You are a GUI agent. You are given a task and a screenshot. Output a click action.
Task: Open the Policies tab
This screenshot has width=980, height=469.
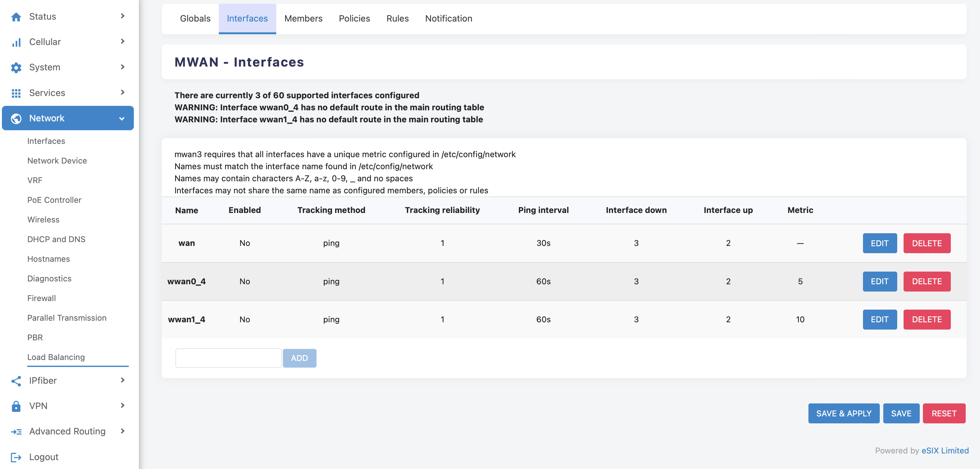tap(354, 18)
